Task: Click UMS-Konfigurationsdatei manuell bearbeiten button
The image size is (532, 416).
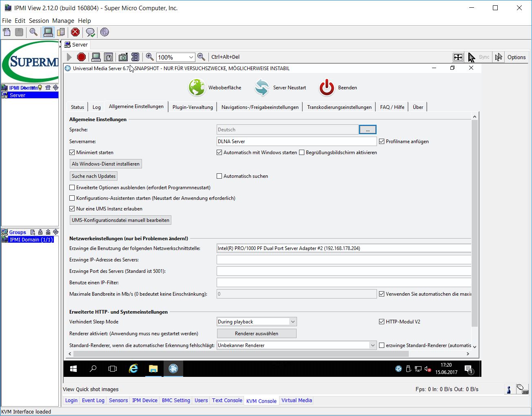Action: click(x=120, y=220)
